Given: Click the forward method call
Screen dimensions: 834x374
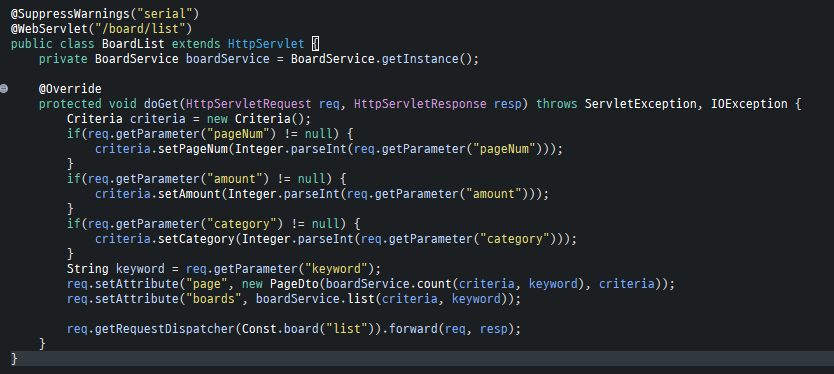Looking at the screenshot, I should click(x=413, y=329).
